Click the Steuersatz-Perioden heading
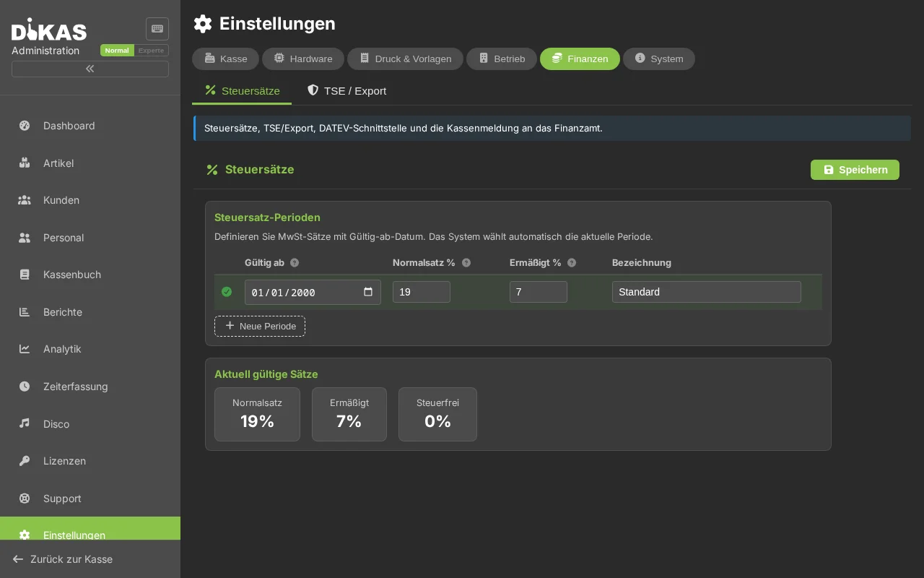The width and height of the screenshot is (924, 578). [267, 217]
